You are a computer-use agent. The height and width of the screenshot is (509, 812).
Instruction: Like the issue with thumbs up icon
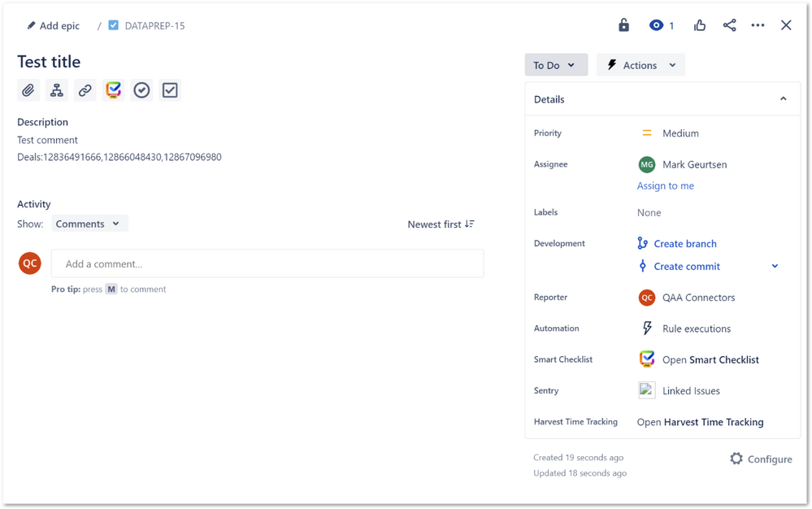click(x=699, y=25)
